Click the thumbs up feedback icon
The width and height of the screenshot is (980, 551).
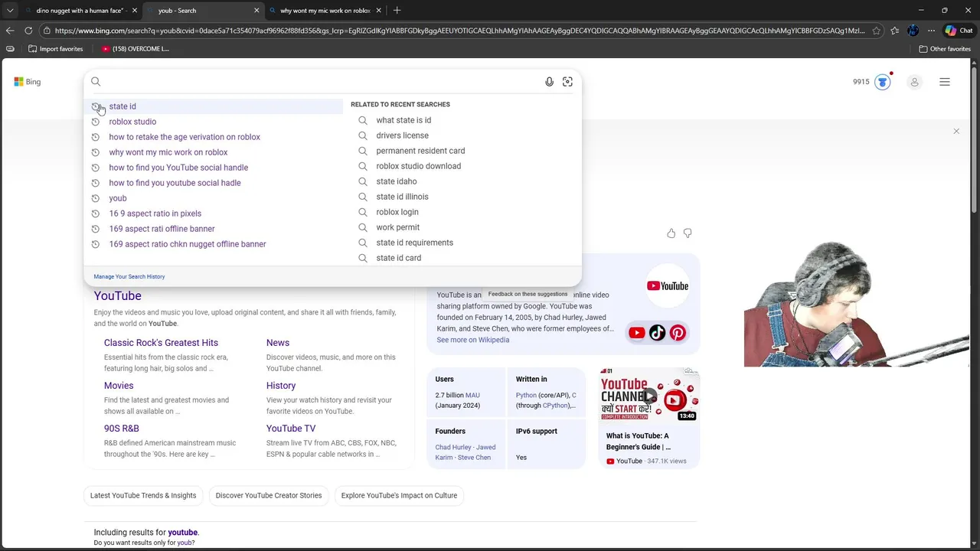(671, 233)
